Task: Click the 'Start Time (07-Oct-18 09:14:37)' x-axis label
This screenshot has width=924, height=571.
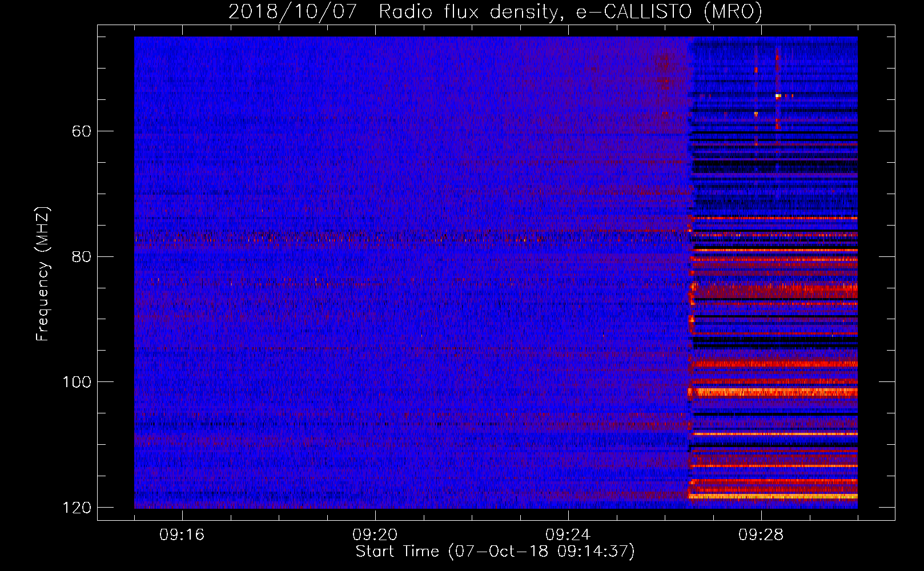Action: coord(495,552)
